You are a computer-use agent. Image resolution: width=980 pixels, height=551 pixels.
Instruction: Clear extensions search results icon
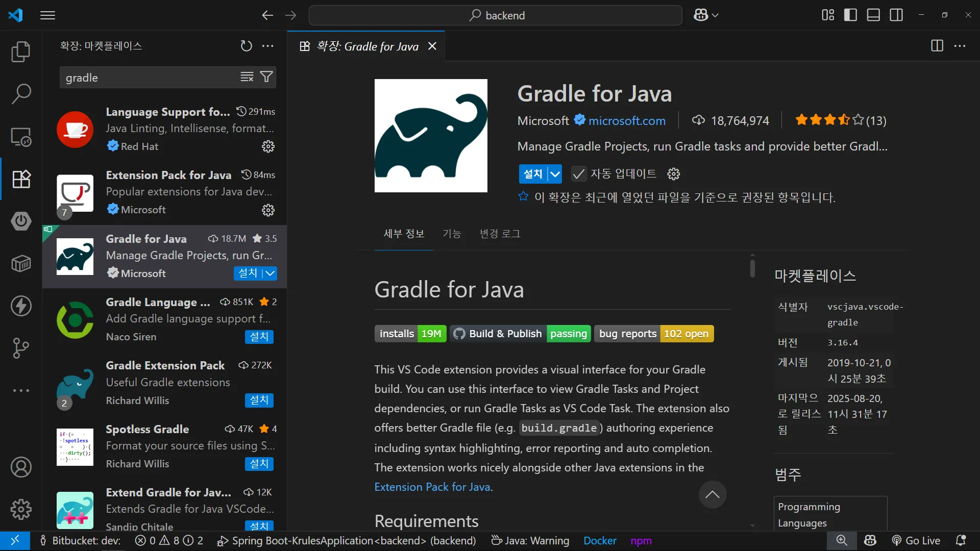coord(247,77)
